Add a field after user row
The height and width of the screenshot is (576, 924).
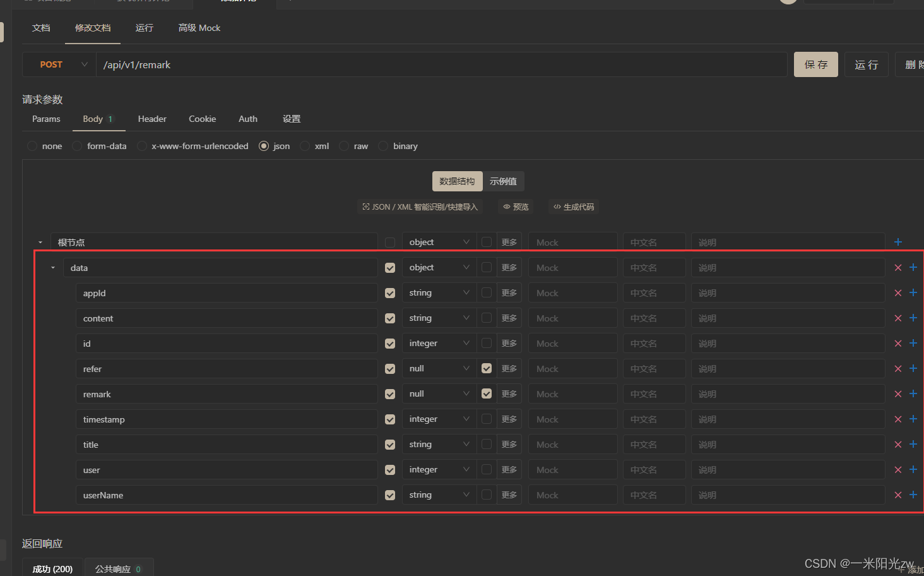(913, 470)
